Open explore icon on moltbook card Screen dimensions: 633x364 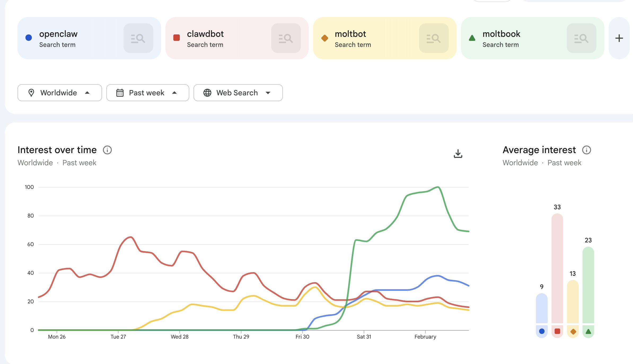click(581, 38)
